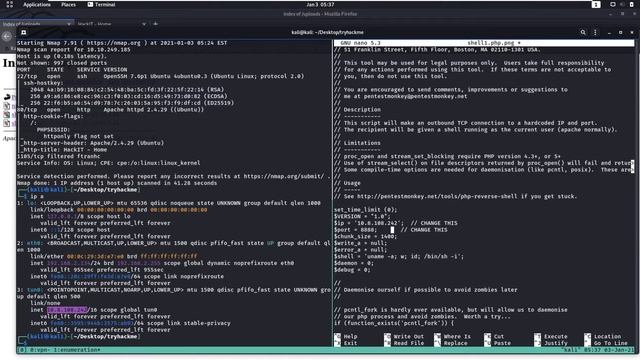Screen dimensions: 640x360
Task: Click the '$shell = uname -a' line
Action: pos(399,256)
